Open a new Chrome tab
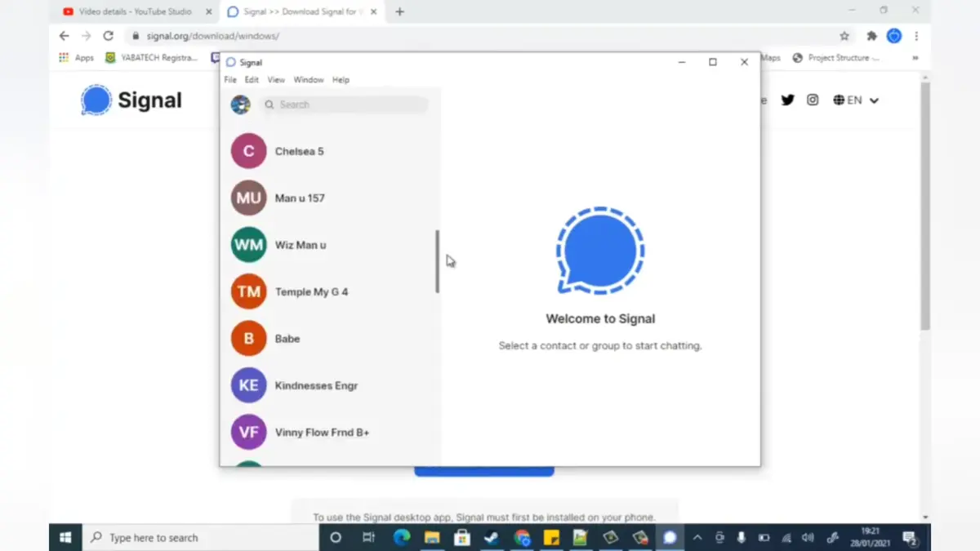980x551 pixels. tap(399, 12)
